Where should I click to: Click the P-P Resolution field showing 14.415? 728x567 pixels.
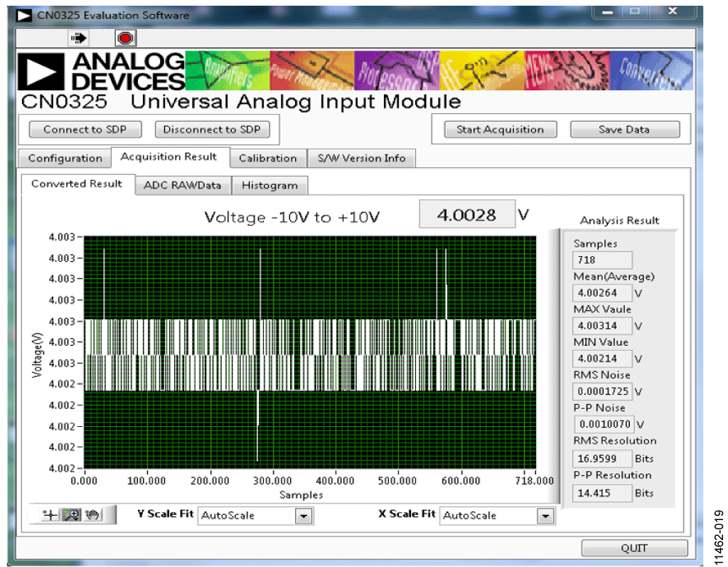point(602,493)
